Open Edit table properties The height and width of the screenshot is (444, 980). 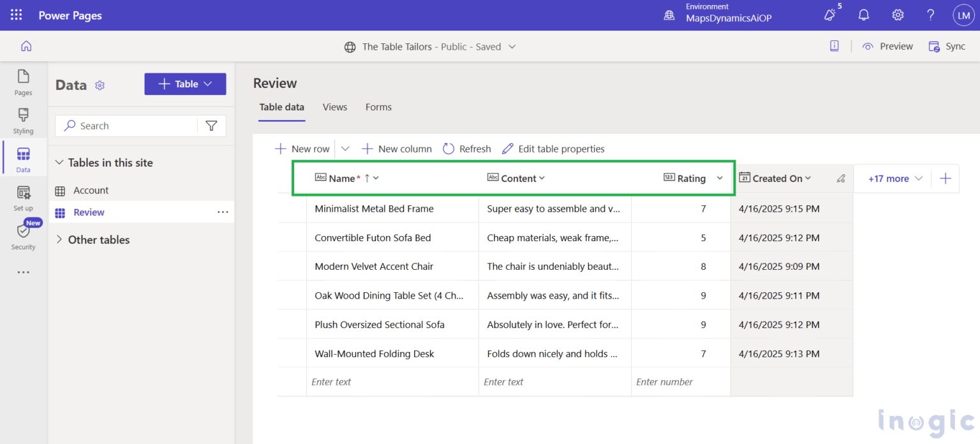(553, 148)
